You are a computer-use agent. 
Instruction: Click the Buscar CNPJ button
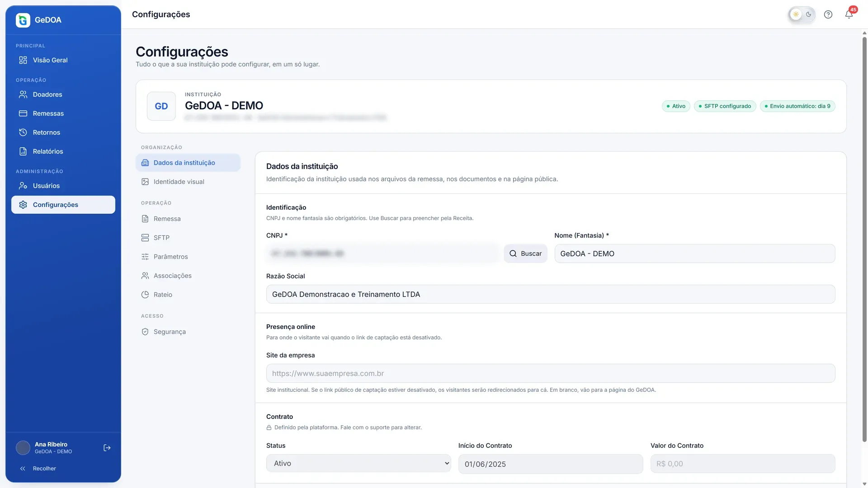[x=526, y=253]
